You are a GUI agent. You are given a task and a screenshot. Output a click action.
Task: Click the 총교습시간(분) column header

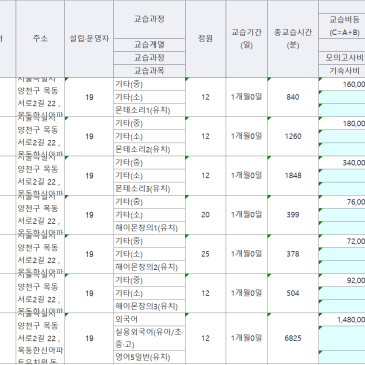293,39
